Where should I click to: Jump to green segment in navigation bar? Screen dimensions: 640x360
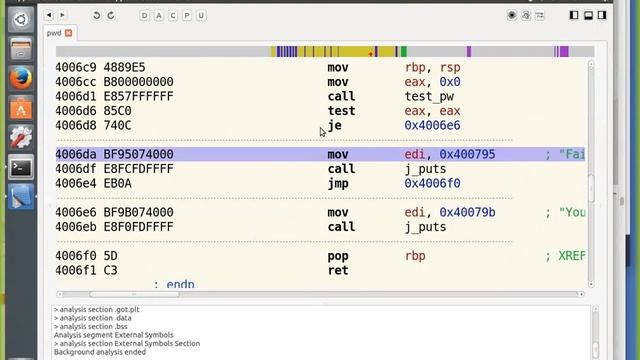[x=404, y=51]
